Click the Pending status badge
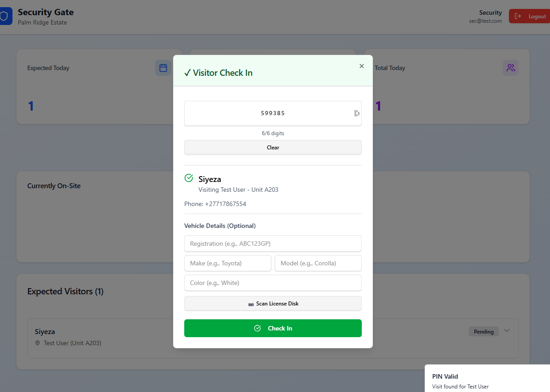Image resolution: width=550 pixels, height=392 pixels. point(484,331)
